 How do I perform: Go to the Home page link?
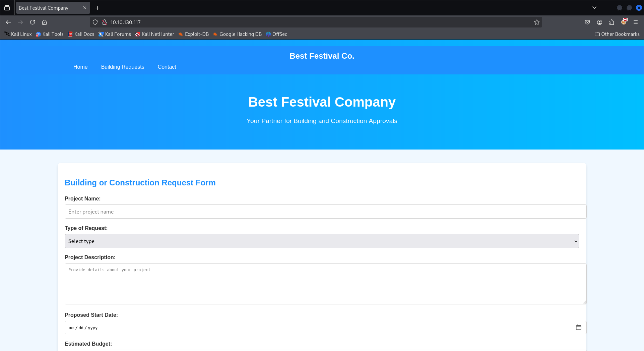click(x=80, y=67)
